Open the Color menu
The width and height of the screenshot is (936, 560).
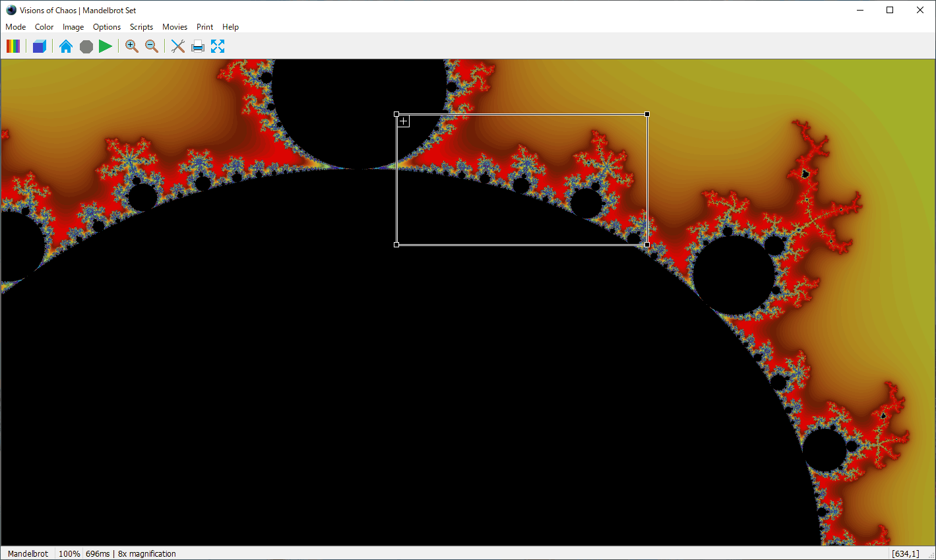click(x=44, y=27)
